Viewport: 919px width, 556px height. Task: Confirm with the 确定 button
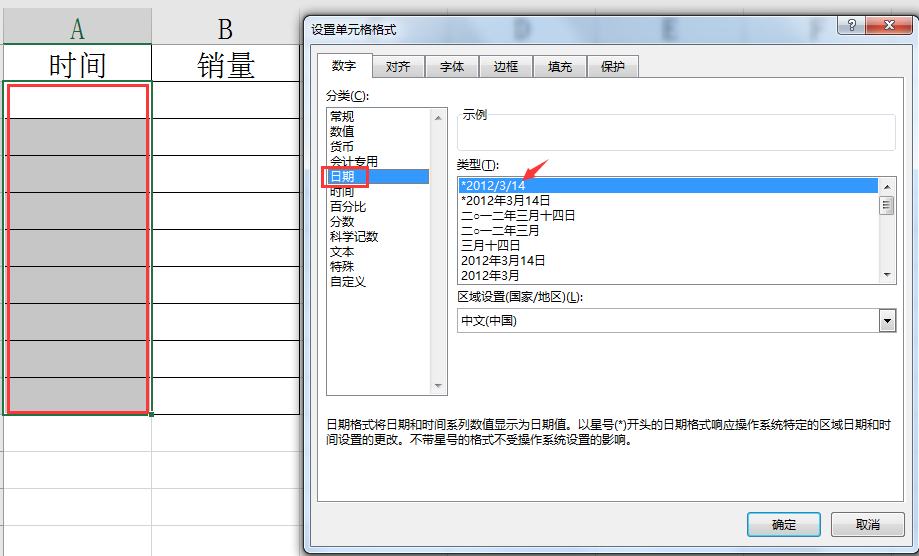tap(784, 524)
